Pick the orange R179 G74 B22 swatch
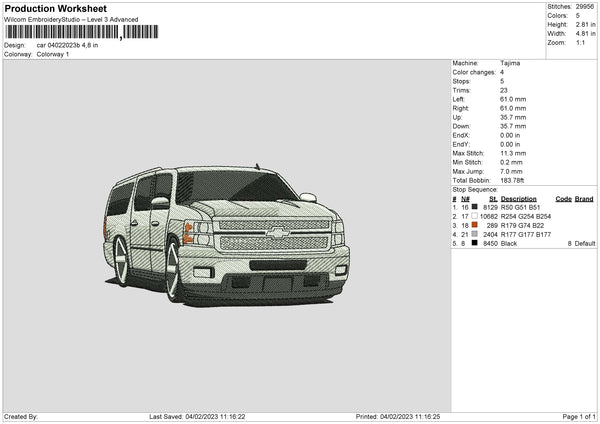Screen dimensions: 600x424 [474, 225]
